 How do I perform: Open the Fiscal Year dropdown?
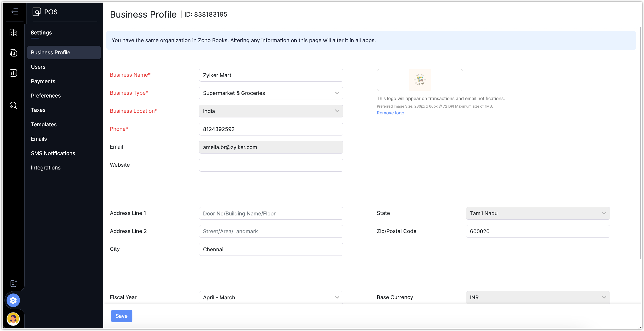tap(271, 297)
